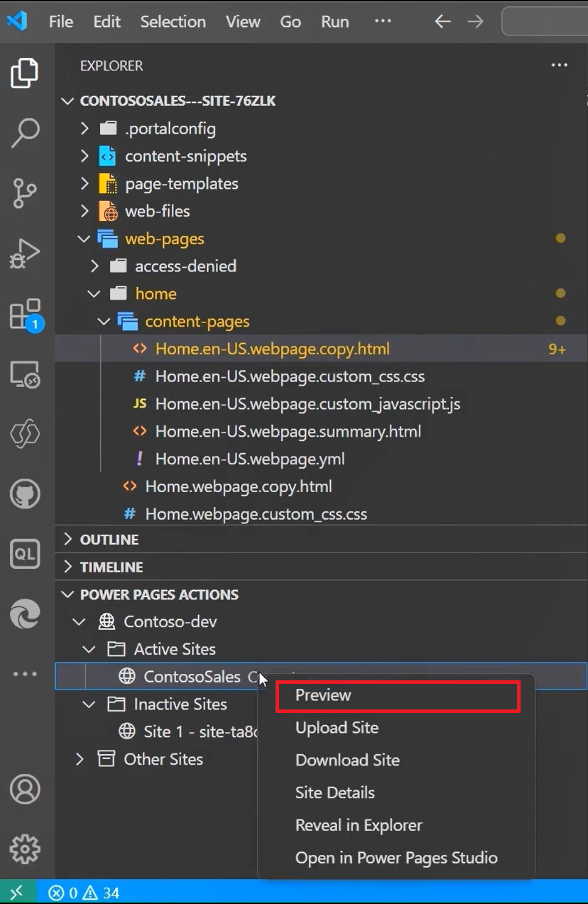Open the Selection menu

click(x=173, y=22)
